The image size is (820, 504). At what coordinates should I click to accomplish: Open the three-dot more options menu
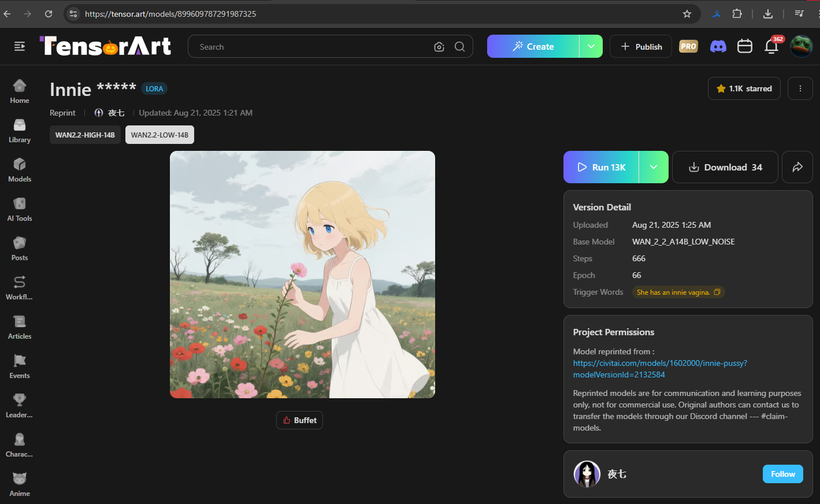click(800, 88)
